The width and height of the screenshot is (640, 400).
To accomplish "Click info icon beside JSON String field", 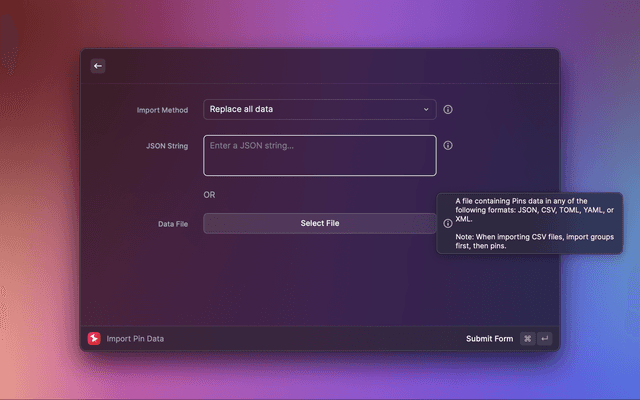I will pos(448,145).
